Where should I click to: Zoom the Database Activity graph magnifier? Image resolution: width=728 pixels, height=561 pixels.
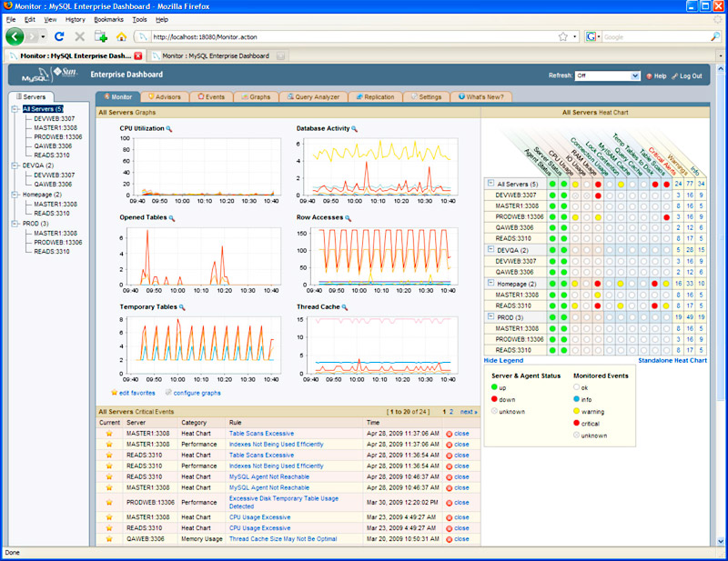[354, 129]
